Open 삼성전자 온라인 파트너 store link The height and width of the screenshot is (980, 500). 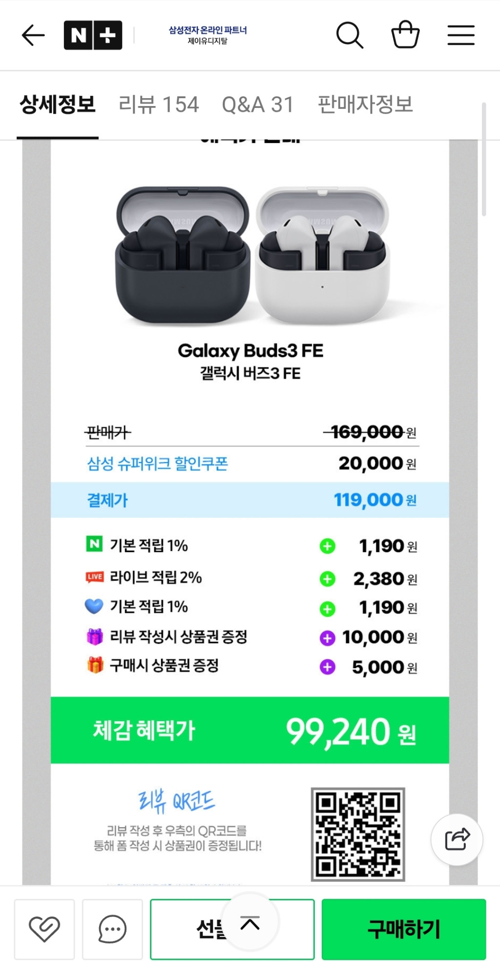click(208, 35)
